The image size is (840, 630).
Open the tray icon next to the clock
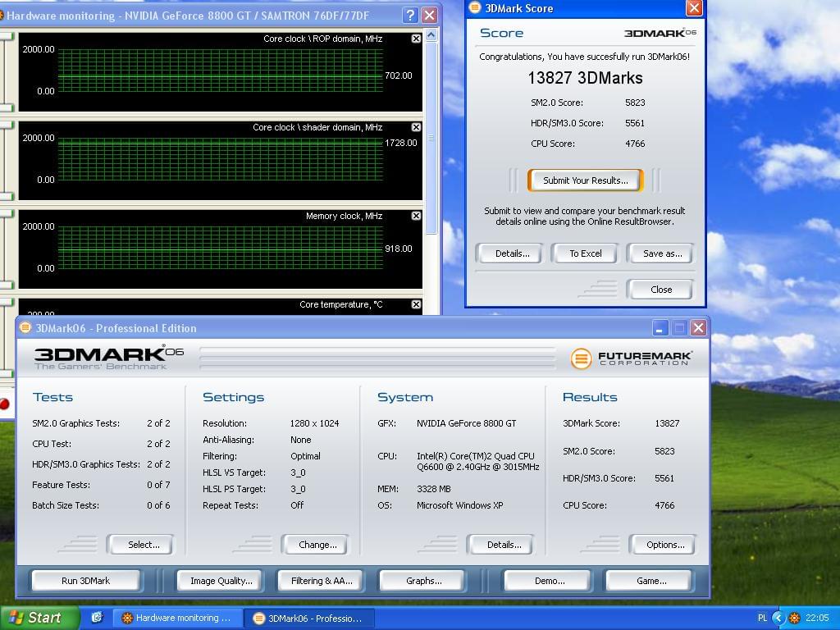click(x=794, y=618)
